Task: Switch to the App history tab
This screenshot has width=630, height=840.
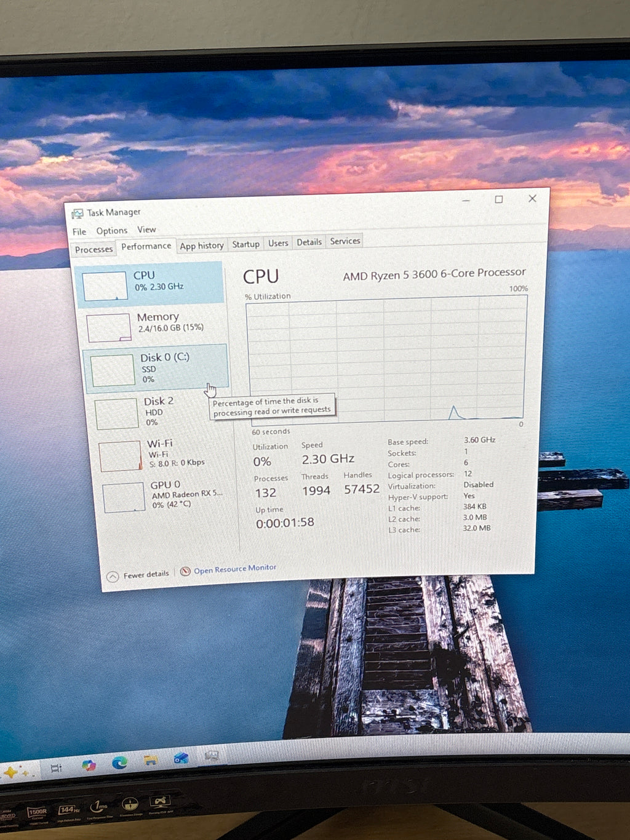Action: (x=202, y=246)
